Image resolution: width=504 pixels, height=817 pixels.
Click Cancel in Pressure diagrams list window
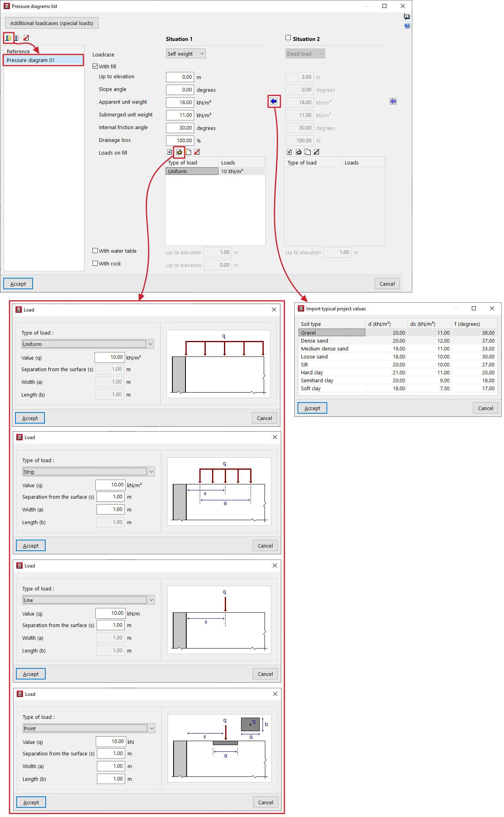coord(387,284)
